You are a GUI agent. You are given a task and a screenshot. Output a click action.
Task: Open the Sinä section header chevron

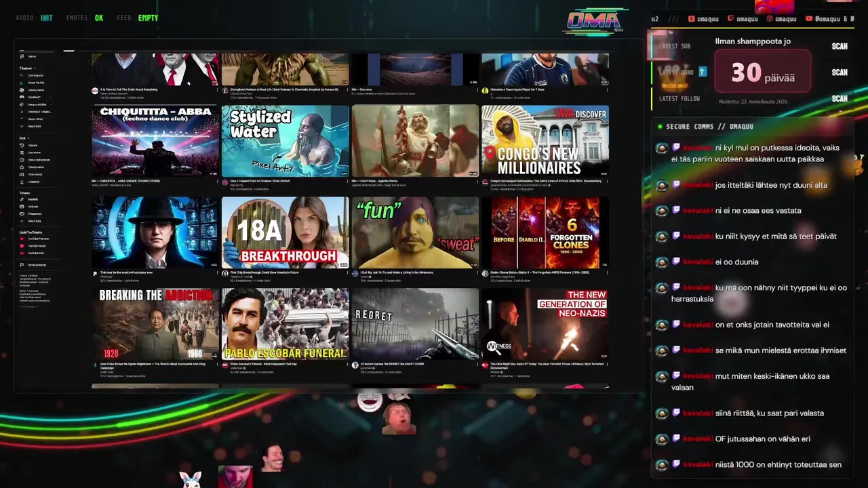(28, 138)
